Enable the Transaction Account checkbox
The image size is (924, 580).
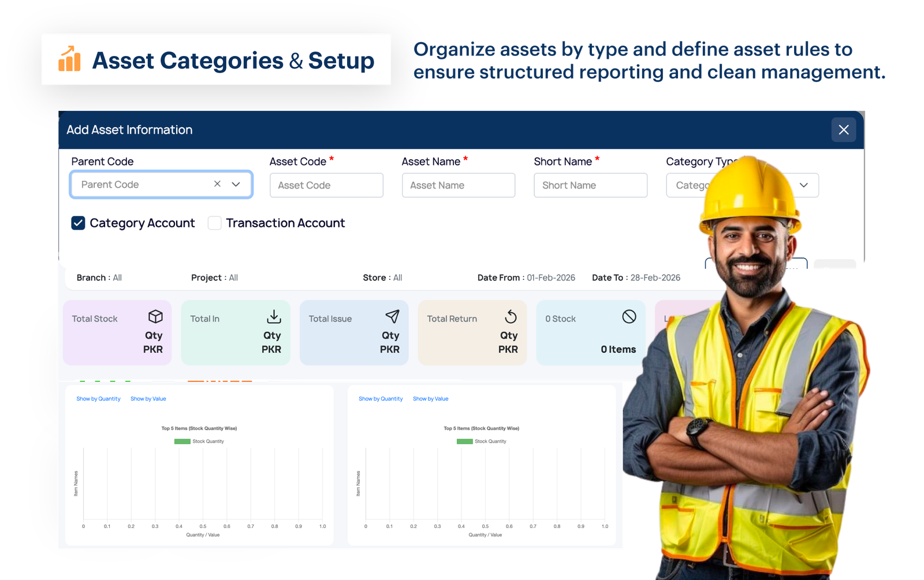[x=214, y=223]
